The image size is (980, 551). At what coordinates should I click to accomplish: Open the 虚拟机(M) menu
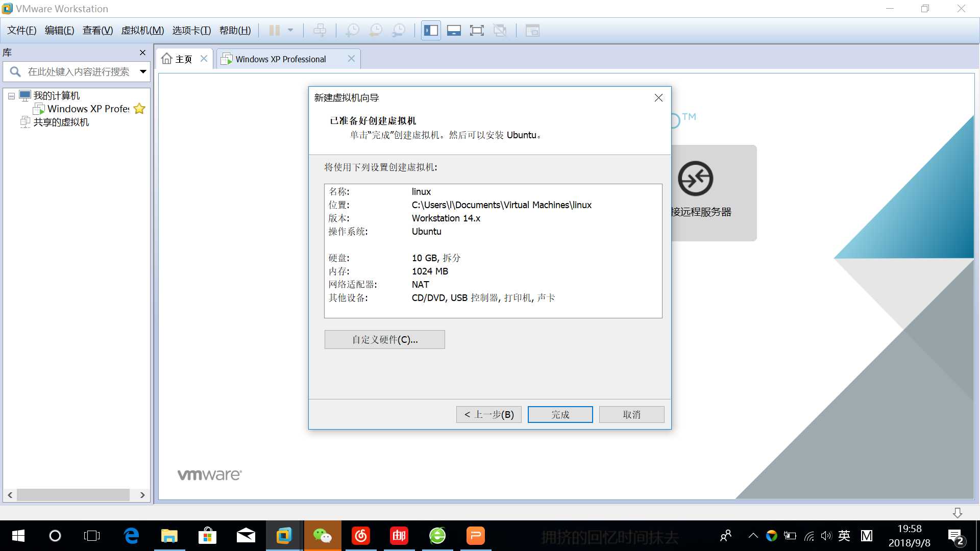(x=142, y=31)
